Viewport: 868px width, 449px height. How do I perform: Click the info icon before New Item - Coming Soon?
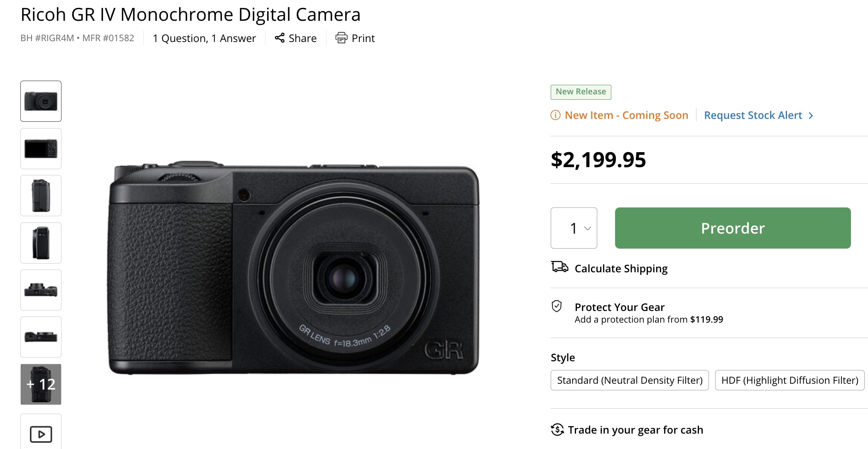(x=555, y=115)
